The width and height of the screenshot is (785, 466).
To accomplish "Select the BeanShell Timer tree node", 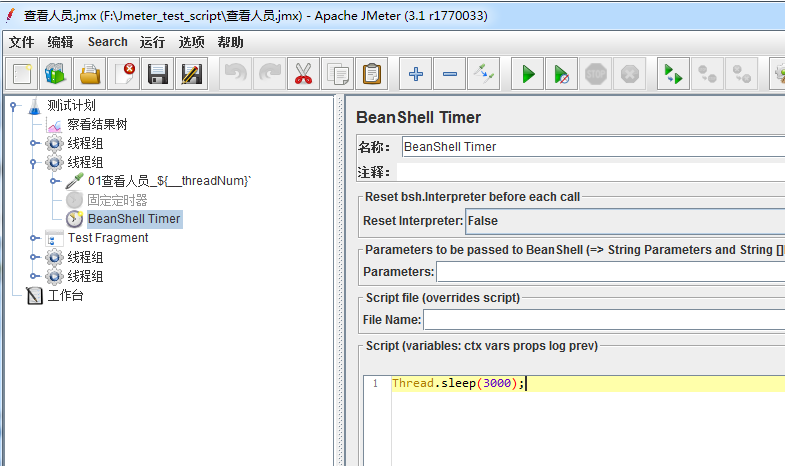I will pyautogui.click(x=134, y=219).
